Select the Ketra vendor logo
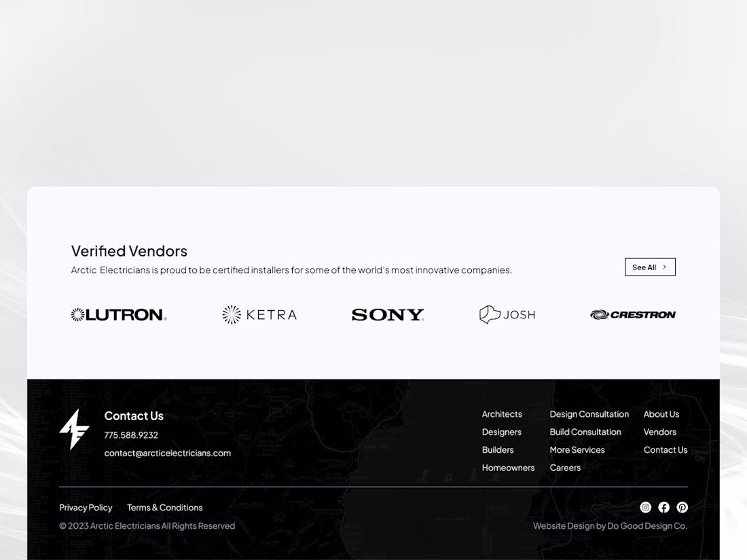The image size is (747, 560). coord(259,315)
